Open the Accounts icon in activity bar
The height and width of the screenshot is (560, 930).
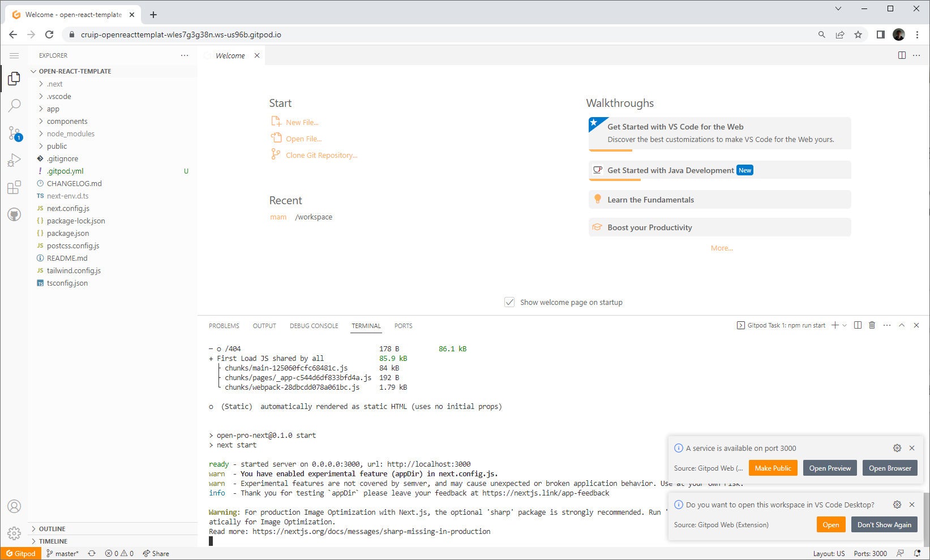coord(14,506)
